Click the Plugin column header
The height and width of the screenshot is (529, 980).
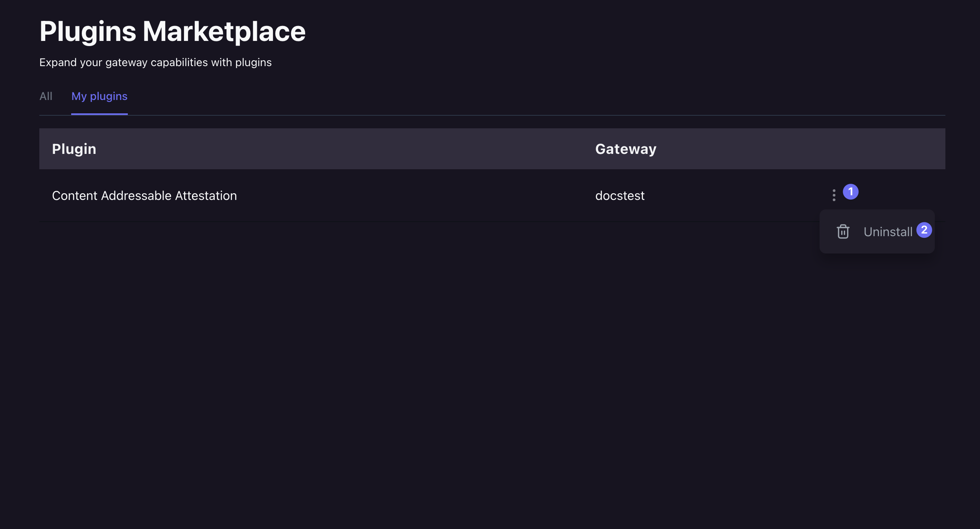(74, 149)
